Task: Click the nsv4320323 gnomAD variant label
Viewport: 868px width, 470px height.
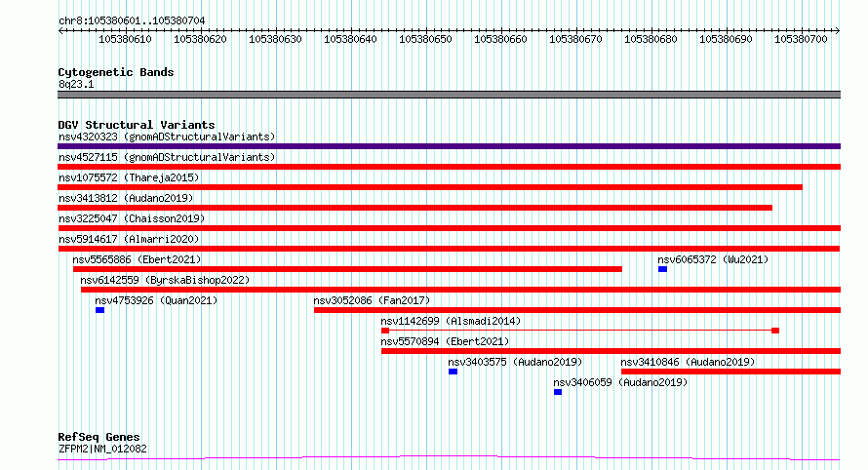Action: click(167, 137)
